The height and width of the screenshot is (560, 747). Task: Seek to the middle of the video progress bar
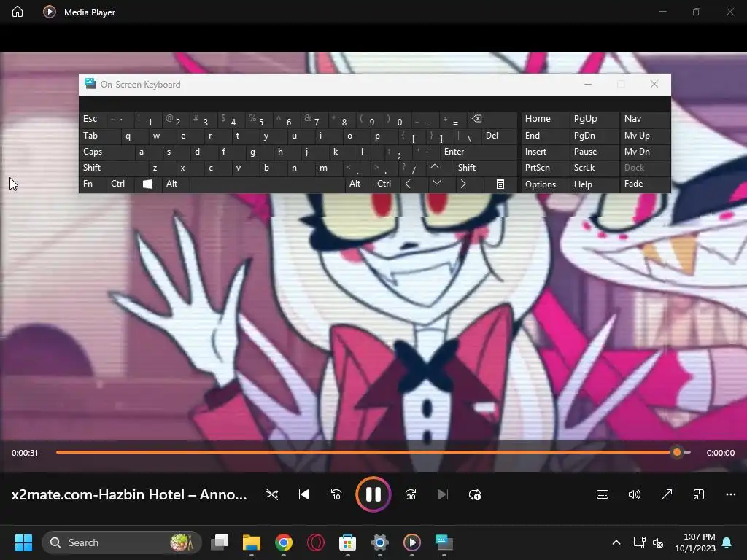(x=373, y=452)
